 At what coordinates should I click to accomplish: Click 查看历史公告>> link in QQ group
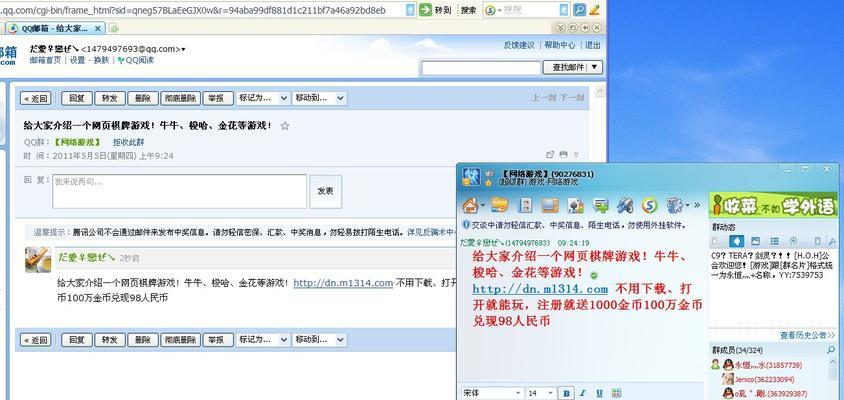click(x=807, y=335)
